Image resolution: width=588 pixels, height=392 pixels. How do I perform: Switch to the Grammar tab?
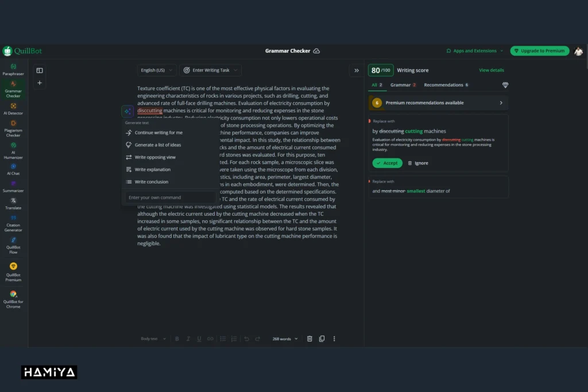point(403,85)
